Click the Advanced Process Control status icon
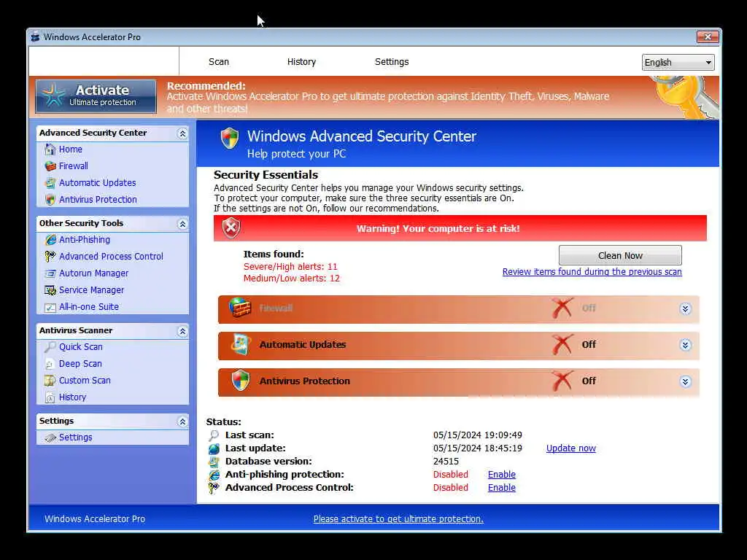The height and width of the screenshot is (560, 747). pos(214,488)
